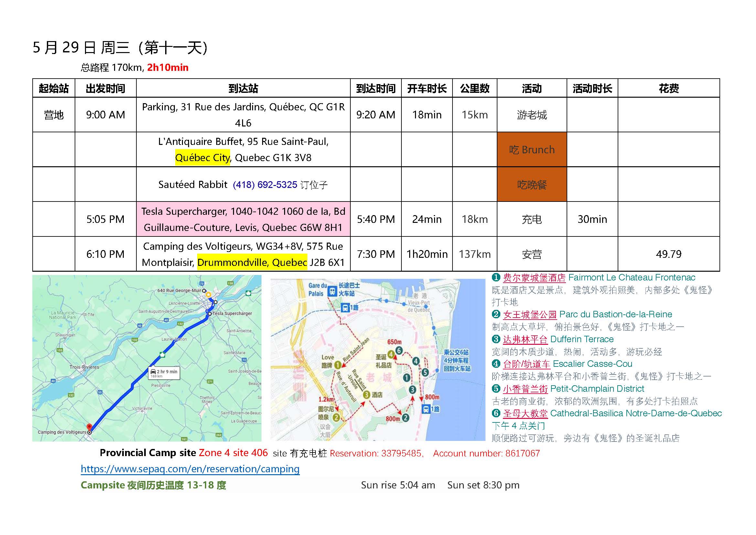Click olive circle 1 at Love 路牌

click(x=338, y=365)
